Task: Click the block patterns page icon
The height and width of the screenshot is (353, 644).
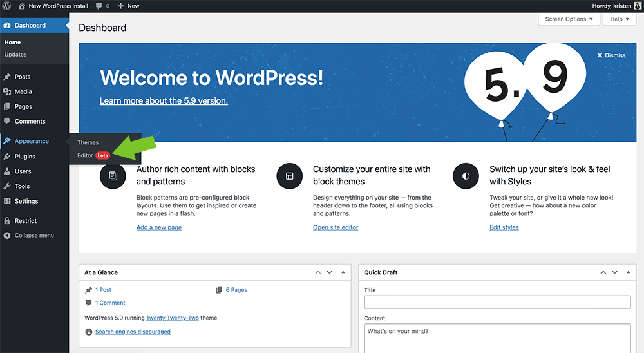Action: [x=113, y=176]
